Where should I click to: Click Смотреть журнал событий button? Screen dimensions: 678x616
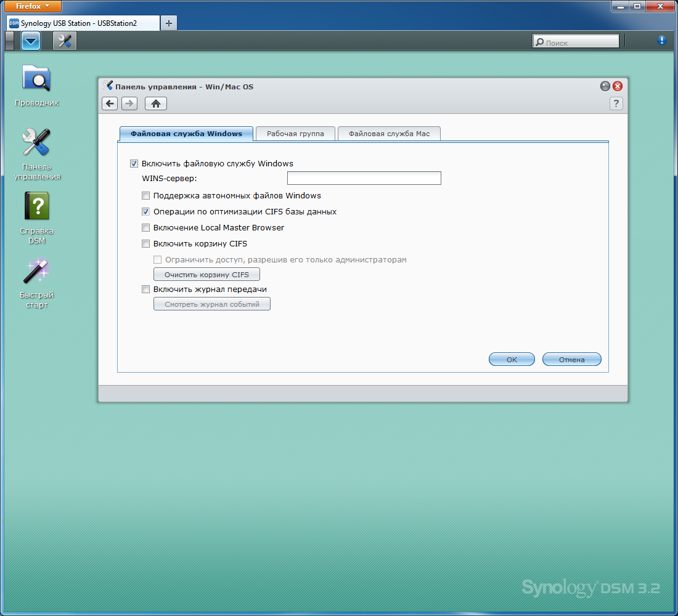[x=212, y=304]
